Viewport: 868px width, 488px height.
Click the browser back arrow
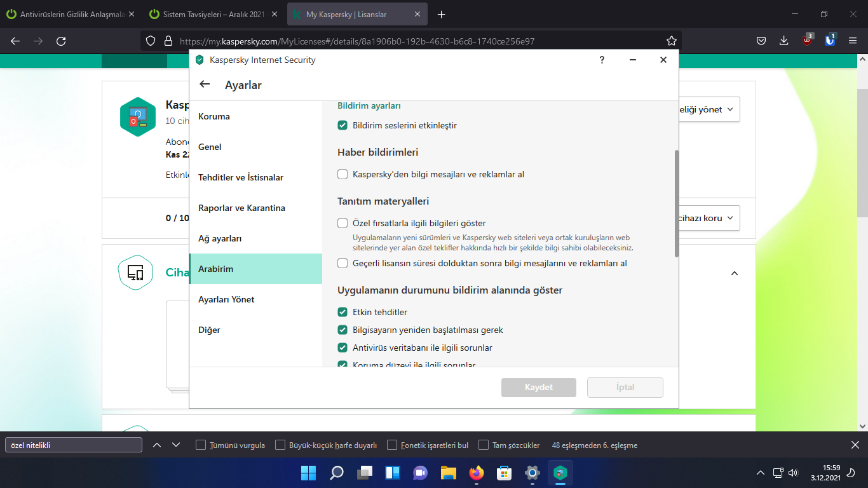click(15, 41)
